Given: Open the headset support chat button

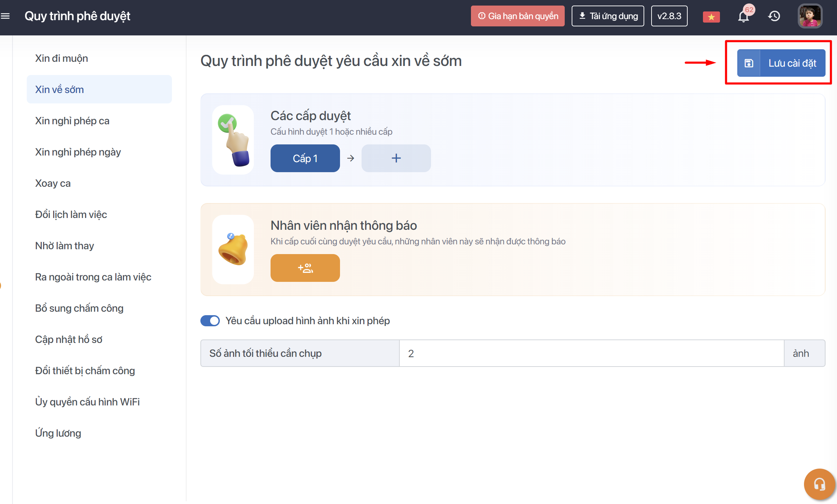Looking at the screenshot, I should click(819, 484).
